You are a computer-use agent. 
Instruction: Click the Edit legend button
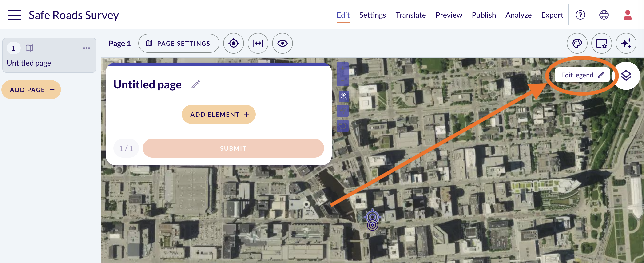(582, 75)
